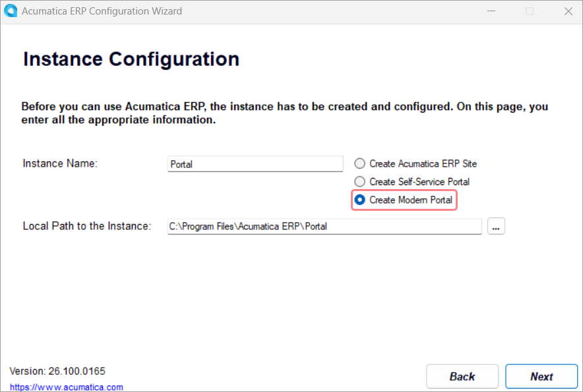Click the 'Instance Name:' label
Viewport: 583px width, 392px height.
(x=60, y=163)
